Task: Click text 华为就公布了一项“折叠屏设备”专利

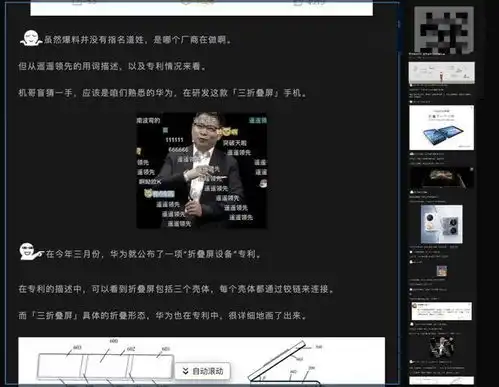Action: coord(186,254)
